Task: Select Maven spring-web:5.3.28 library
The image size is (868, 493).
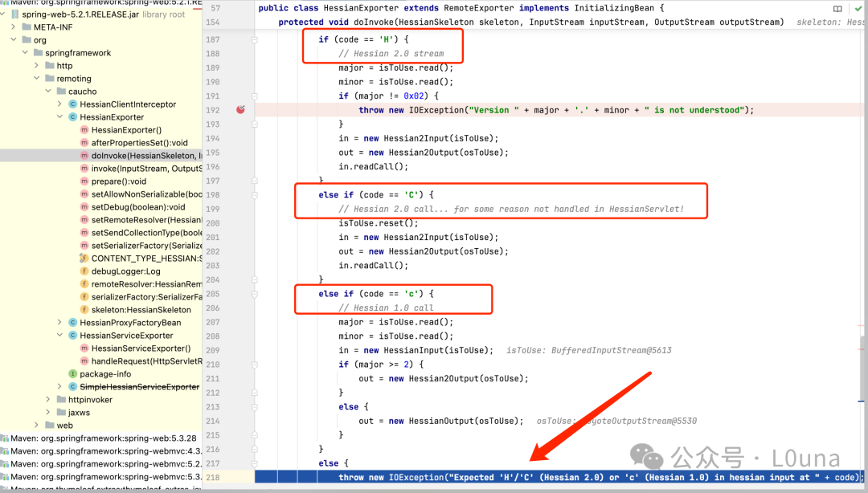Action: 104,438
